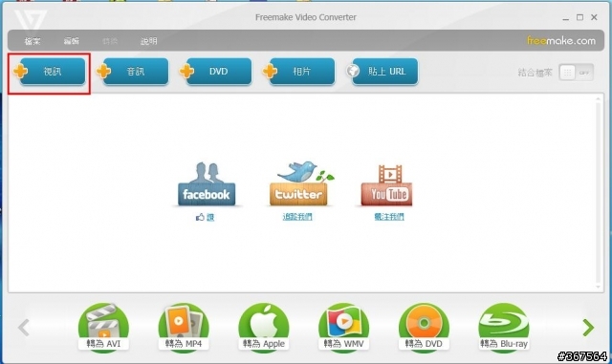This screenshot has height=364, width=612.
Task: Convert to AVI format icon
Action: click(103, 328)
